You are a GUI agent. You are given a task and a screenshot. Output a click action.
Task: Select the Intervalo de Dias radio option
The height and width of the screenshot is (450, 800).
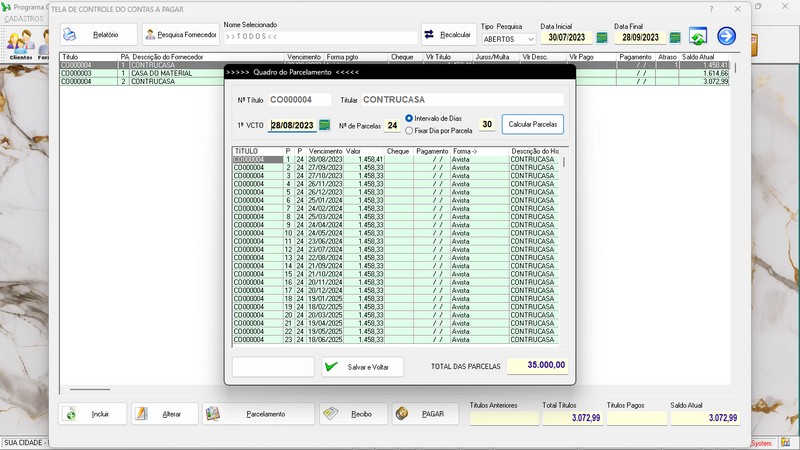[409, 119]
